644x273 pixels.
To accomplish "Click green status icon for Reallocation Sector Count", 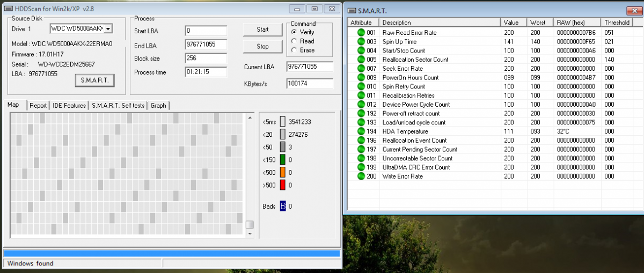I will (361, 60).
